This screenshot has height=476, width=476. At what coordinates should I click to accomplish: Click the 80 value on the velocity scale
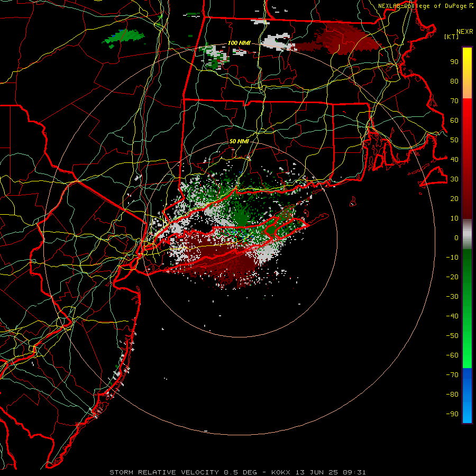[454, 81]
